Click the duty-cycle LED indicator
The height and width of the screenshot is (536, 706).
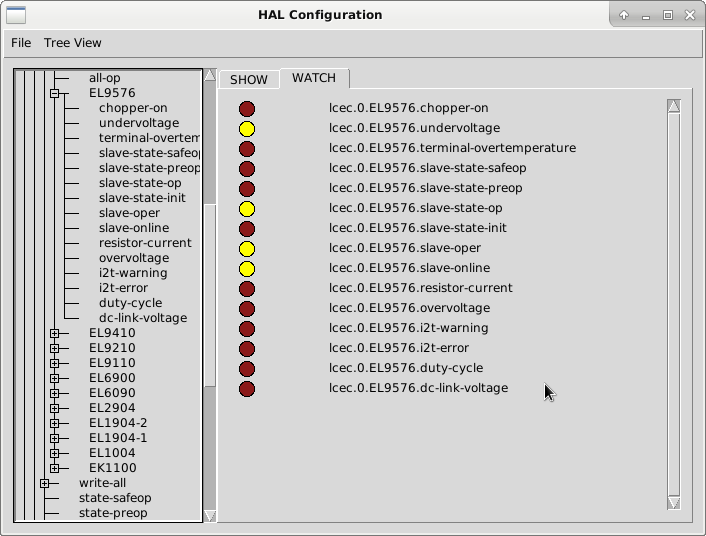coord(247,369)
